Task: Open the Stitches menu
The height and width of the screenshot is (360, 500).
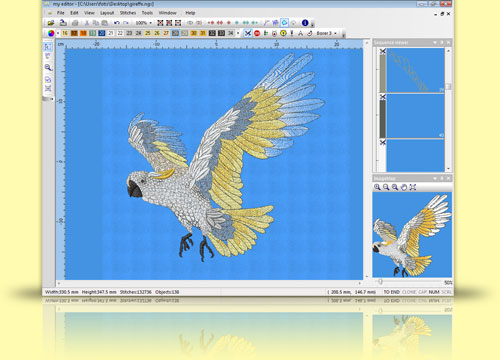Action: click(x=128, y=13)
